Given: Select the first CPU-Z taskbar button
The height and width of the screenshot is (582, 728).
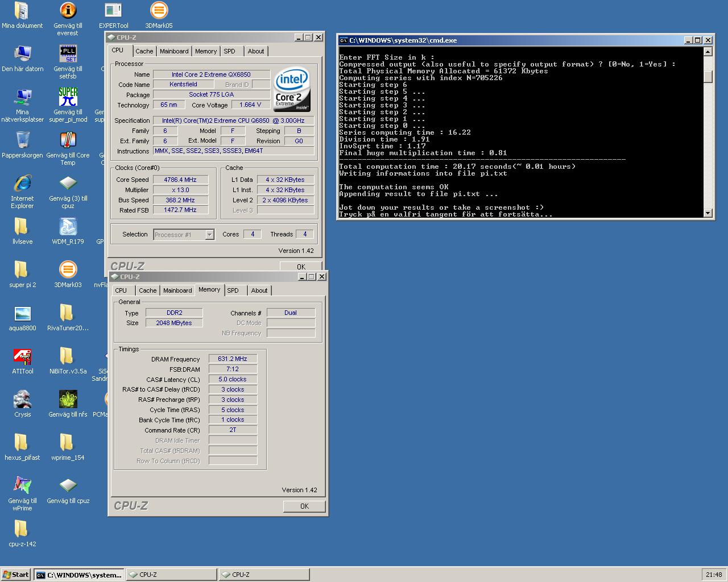Looking at the screenshot, I should [171, 575].
